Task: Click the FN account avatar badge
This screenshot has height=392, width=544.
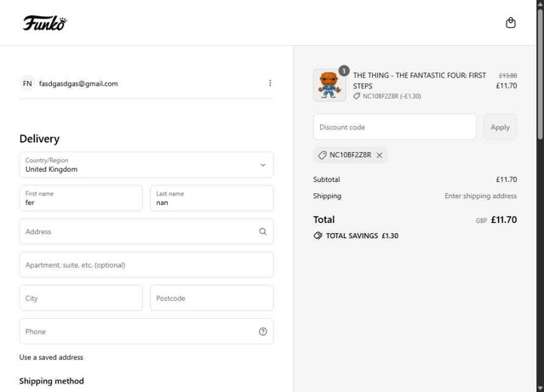Action: pos(28,83)
